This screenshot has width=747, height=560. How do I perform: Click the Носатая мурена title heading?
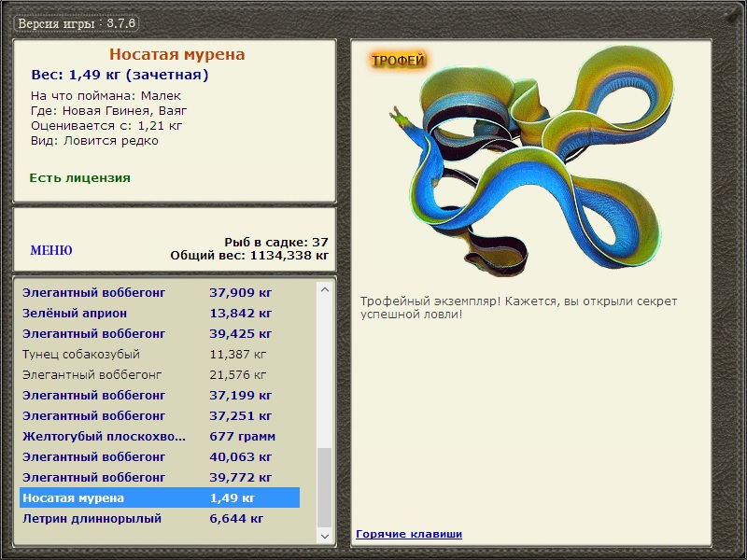[x=176, y=54]
